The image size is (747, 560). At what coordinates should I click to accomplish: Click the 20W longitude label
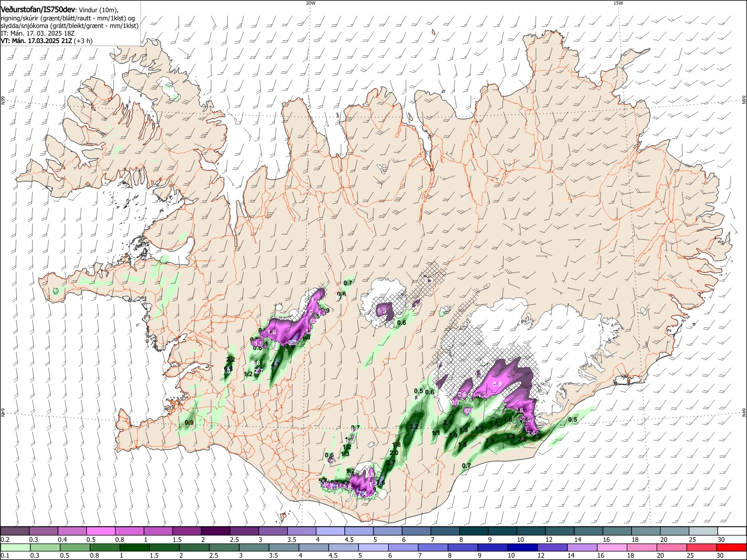pos(310,3)
